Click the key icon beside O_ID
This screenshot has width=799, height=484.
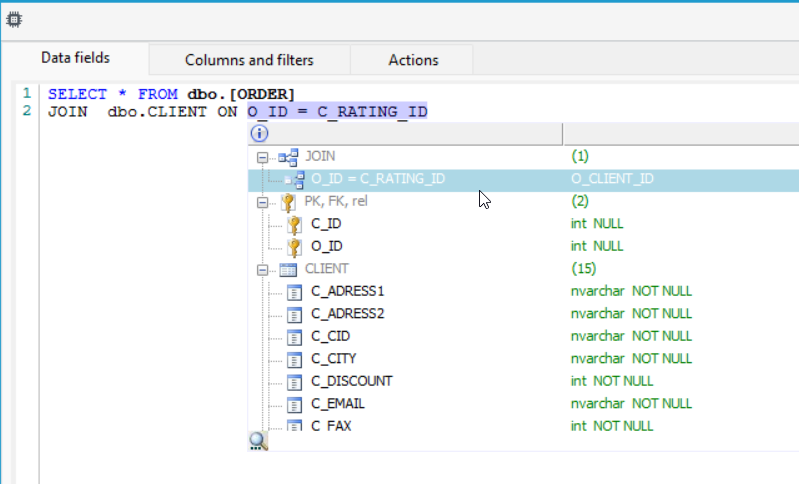coord(294,247)
